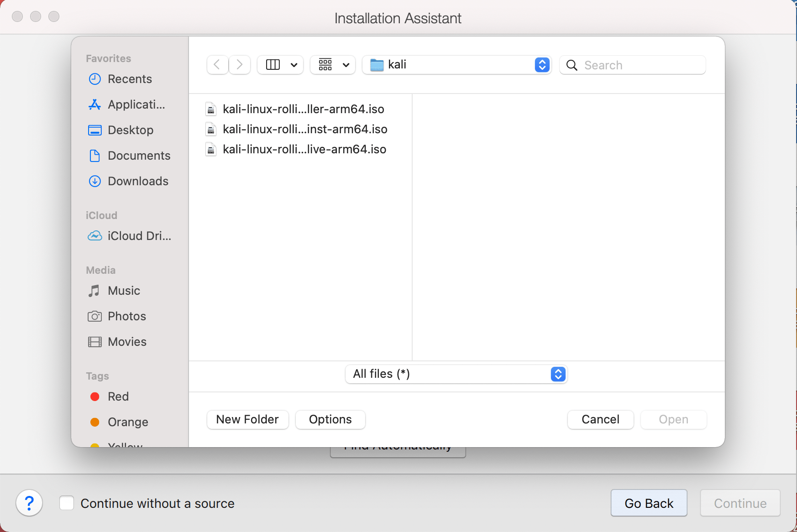Click the back navigation arrow
The width and height of the screenshot is (797, 532).
[217, 65]
